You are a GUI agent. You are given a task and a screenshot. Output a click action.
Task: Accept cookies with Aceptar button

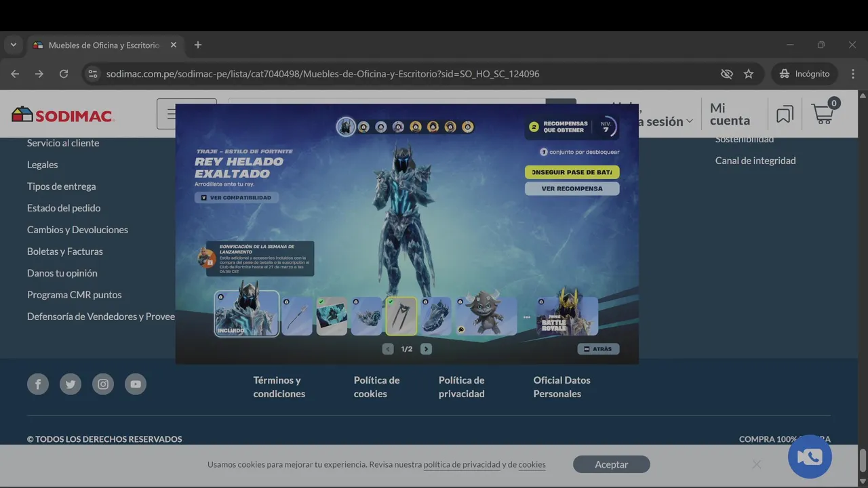(x=612, y=464)
